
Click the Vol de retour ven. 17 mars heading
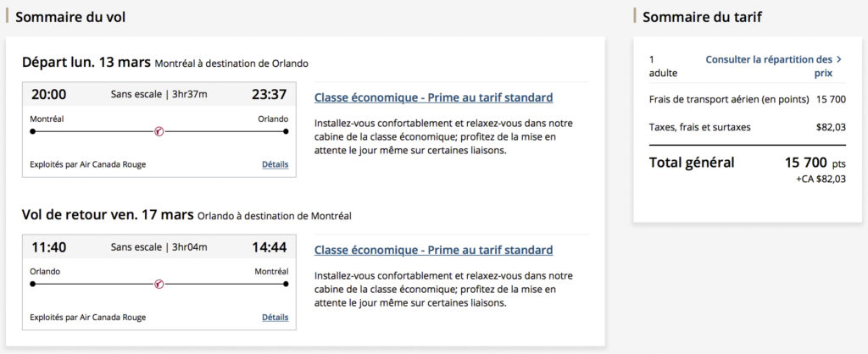pyautogui.click(x=108, y=215)
